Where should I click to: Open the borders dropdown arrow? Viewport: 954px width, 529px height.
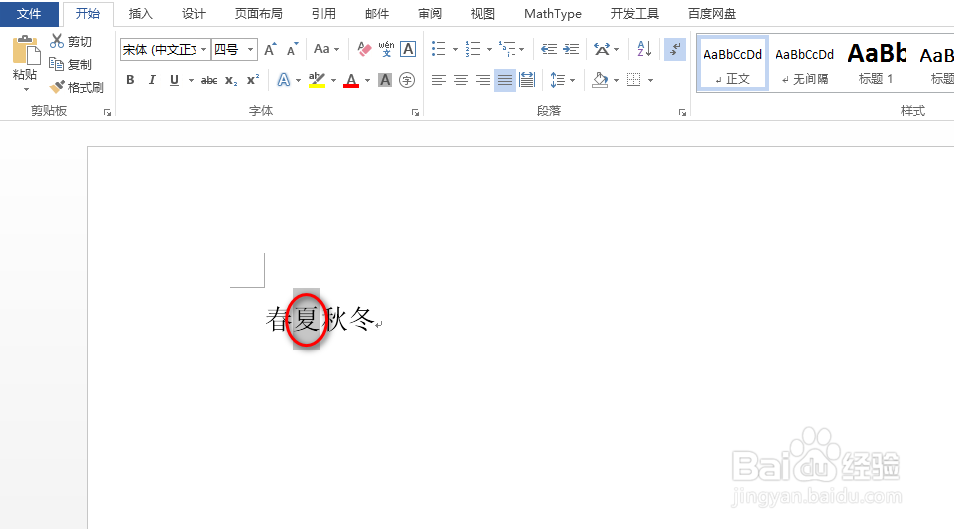[x=650, y=80]
